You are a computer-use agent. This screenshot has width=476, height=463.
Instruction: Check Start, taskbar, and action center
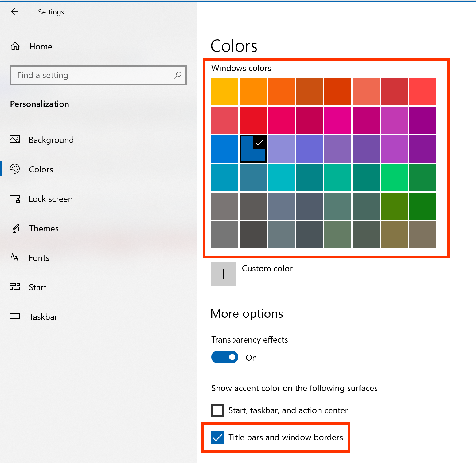[x=217, y=410]
